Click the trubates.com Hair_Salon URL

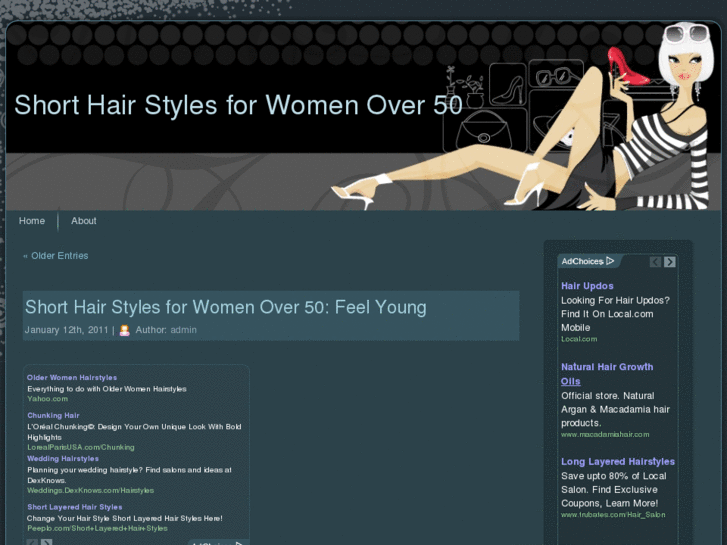click(613, 515)
